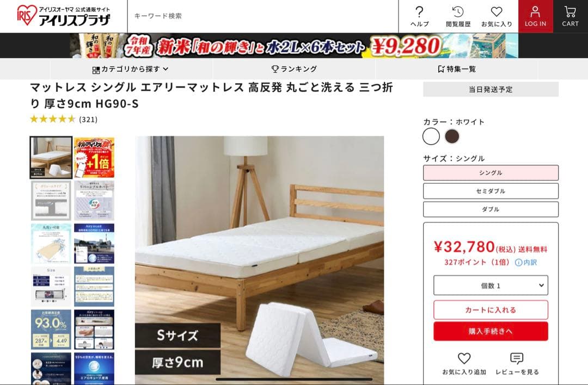The width and height of the screenshot is (588, 385).
Task: Open favorites heart icon in header
Action: [497, 12]
